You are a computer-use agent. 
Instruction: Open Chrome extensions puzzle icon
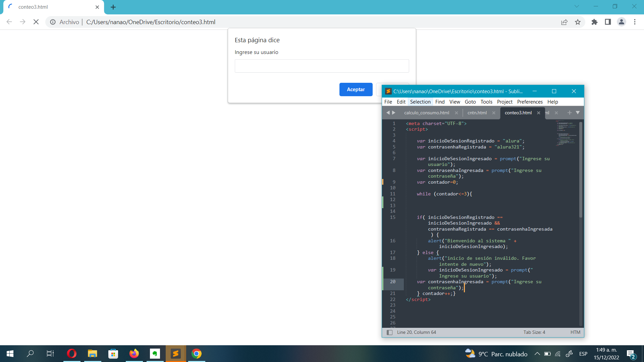click(594, 22)
